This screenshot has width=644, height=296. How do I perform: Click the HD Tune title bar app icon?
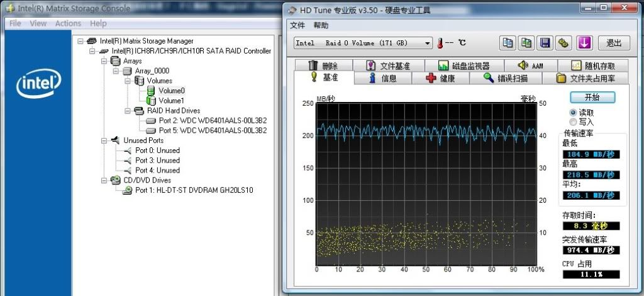[x=292, y=11]
